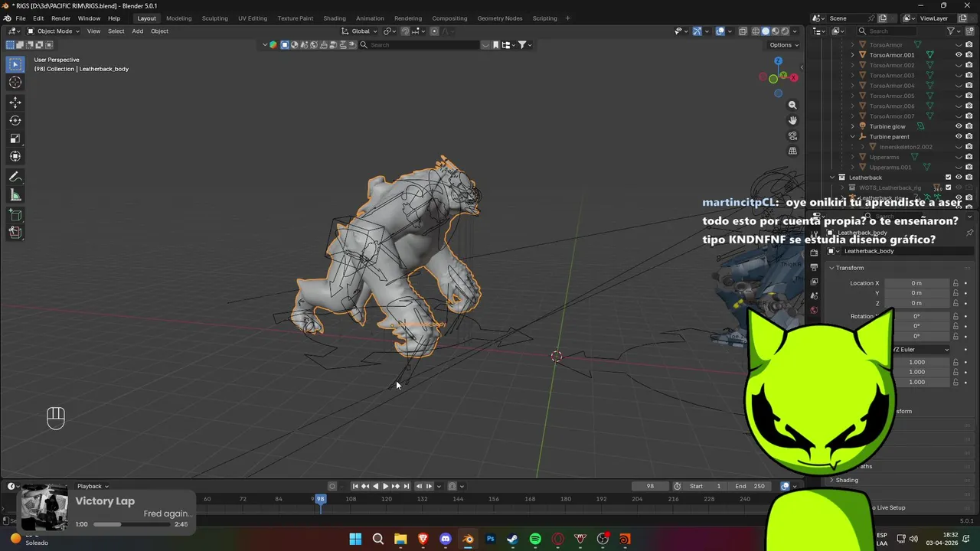980x551 pixels.
Task: Jump to the timeline's last frame
Action: click(x=407, y=486)
